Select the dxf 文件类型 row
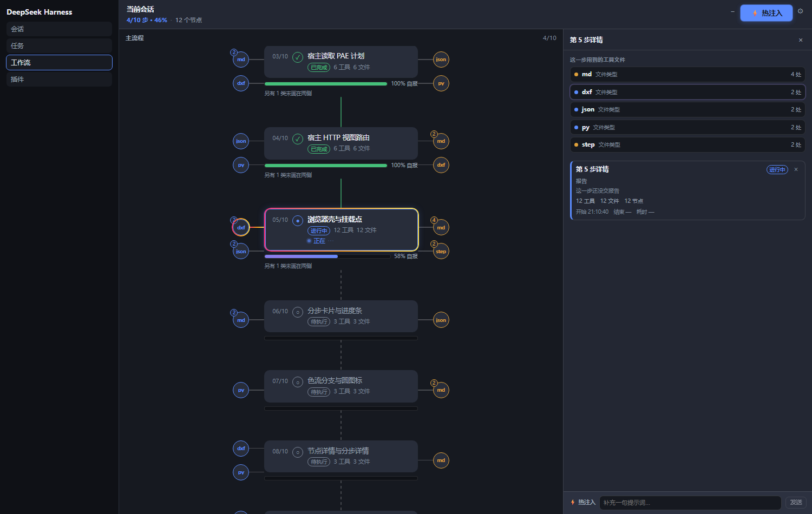Viewport: 812px width, 514px height. coord(687,92)
